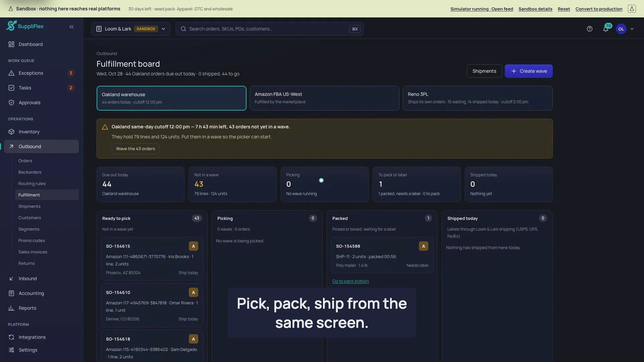Open Integrations under Platform
Viewport: 644px width, 362px height.
click(x=42, y=337)
